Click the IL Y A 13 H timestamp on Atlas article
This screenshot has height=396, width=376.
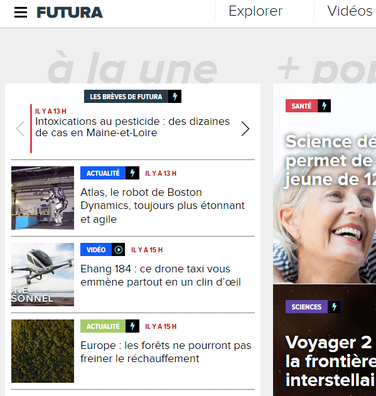tap(161, 173)
